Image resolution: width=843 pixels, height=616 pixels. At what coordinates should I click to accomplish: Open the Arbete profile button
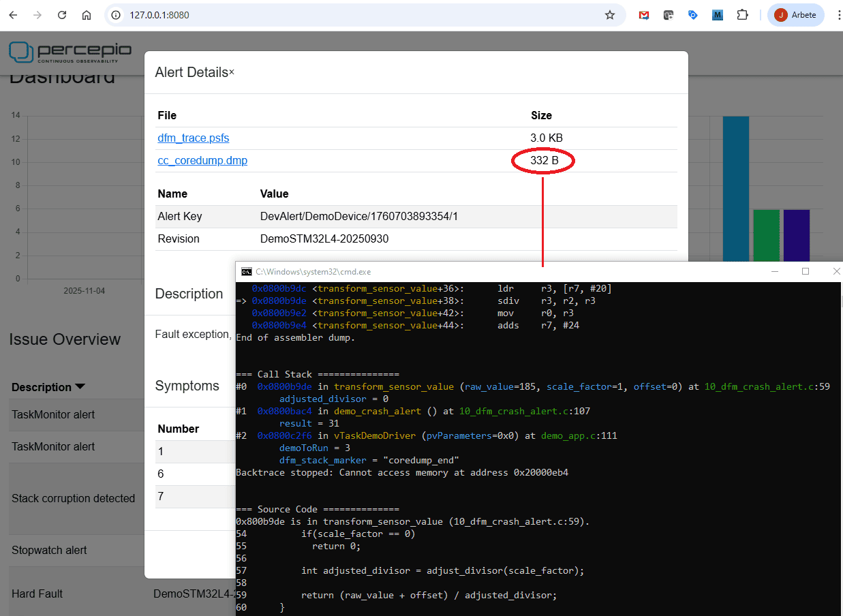[795, 15]
